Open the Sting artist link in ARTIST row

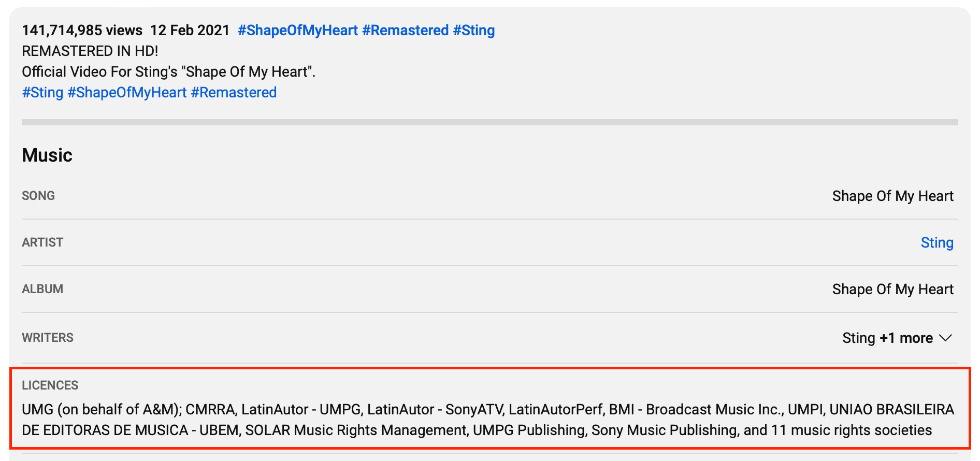point(936,242)
